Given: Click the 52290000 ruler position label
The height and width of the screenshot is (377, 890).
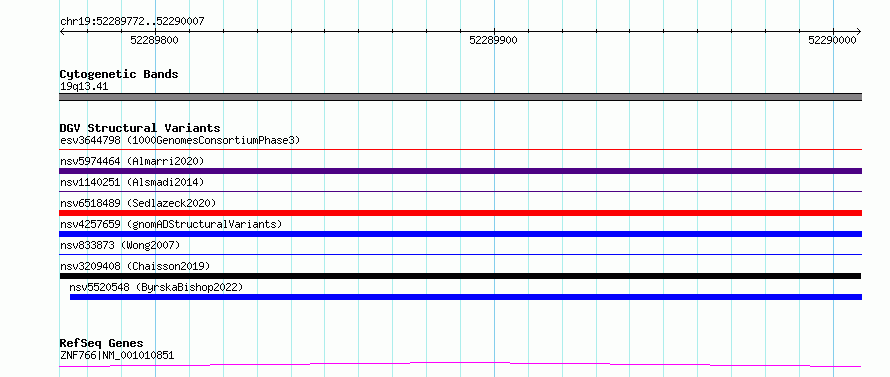Looking at the screenshot, I should 832,40.
